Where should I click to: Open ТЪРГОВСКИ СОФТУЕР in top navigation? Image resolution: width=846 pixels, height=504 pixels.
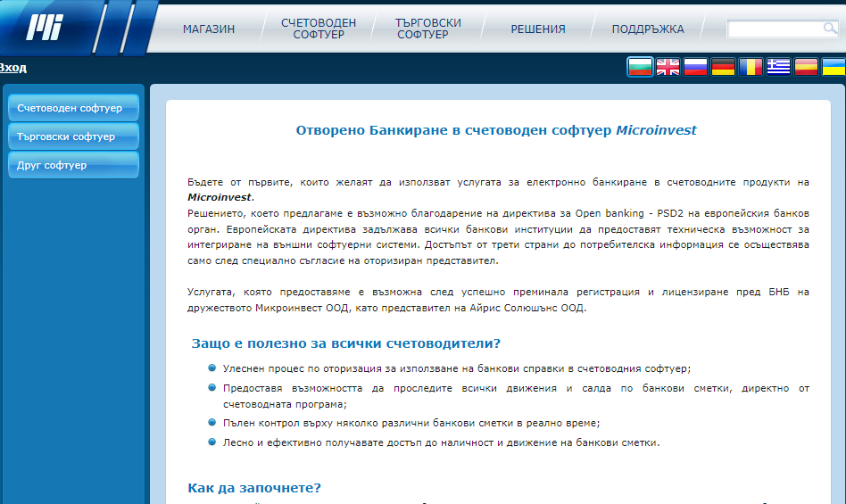tap(427, 29)
